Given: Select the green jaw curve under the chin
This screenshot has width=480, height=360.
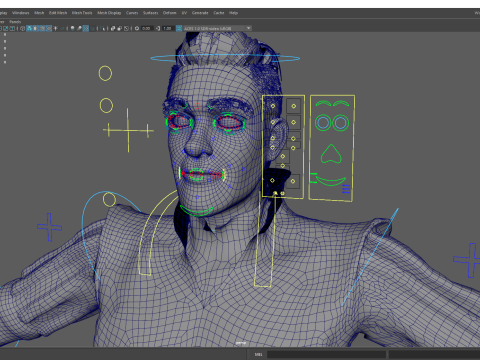Looking at the screenshot, I should point(197,211).
